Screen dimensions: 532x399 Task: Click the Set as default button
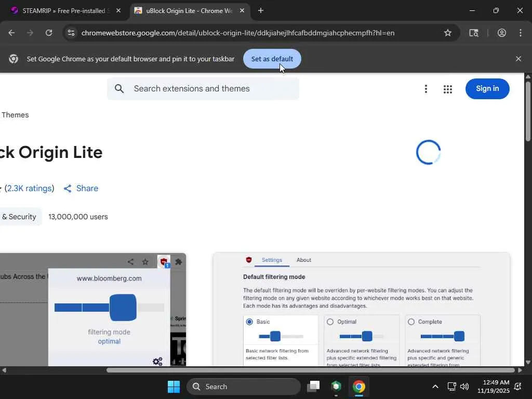tap(272, 59)
